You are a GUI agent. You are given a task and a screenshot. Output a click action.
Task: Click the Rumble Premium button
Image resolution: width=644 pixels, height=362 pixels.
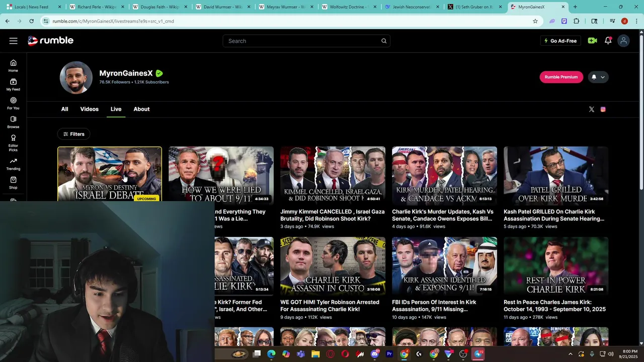561,77
